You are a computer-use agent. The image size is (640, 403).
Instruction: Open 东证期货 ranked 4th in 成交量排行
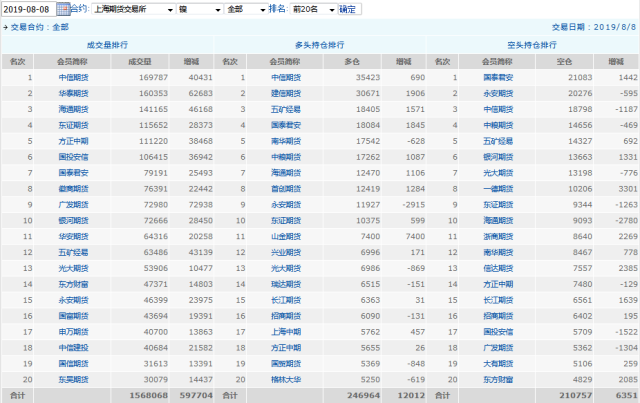[73, 125]
